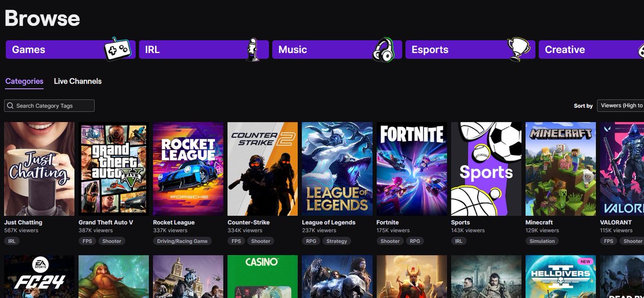Image resolution: width=644 pixels, height=298 pixels.
Task: Open the Sort by Viewers dropdown
Action: 621,106
